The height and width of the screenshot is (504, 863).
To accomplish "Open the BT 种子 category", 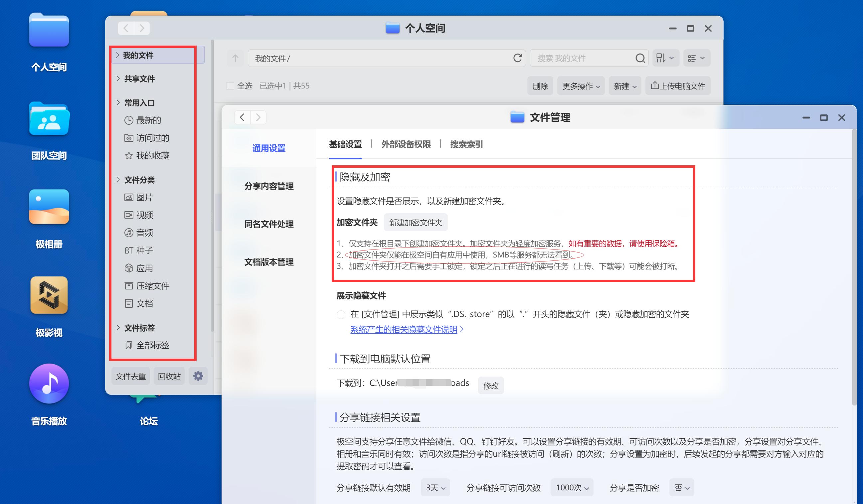I will point(143,250).
